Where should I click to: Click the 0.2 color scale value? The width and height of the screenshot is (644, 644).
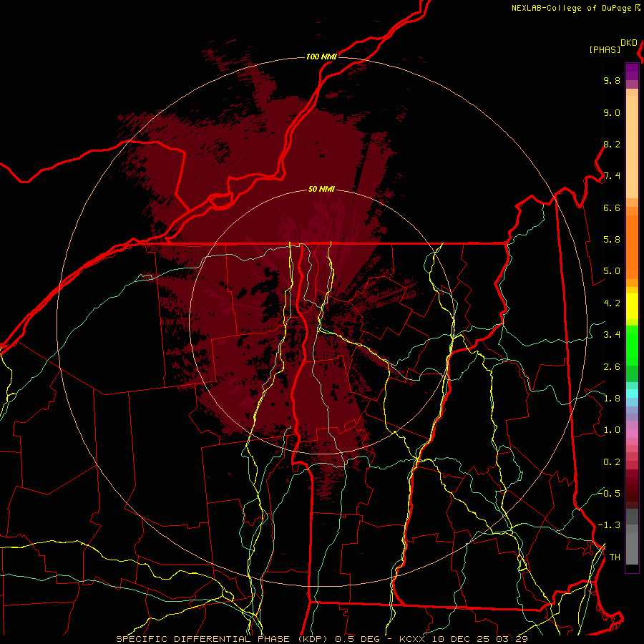[612, 462]
